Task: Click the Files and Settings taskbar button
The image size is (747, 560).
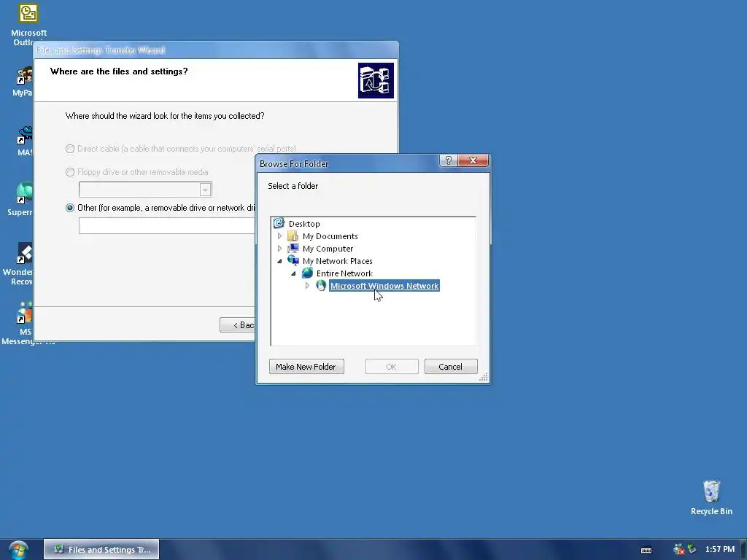Action: (x=101, y=550)
